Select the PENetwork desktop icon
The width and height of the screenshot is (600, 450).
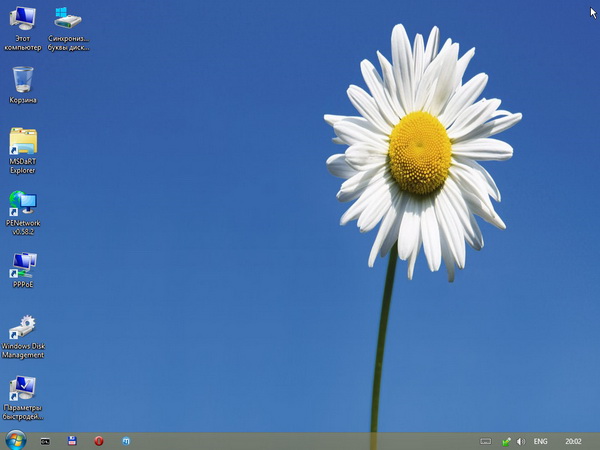coord(22,204)
